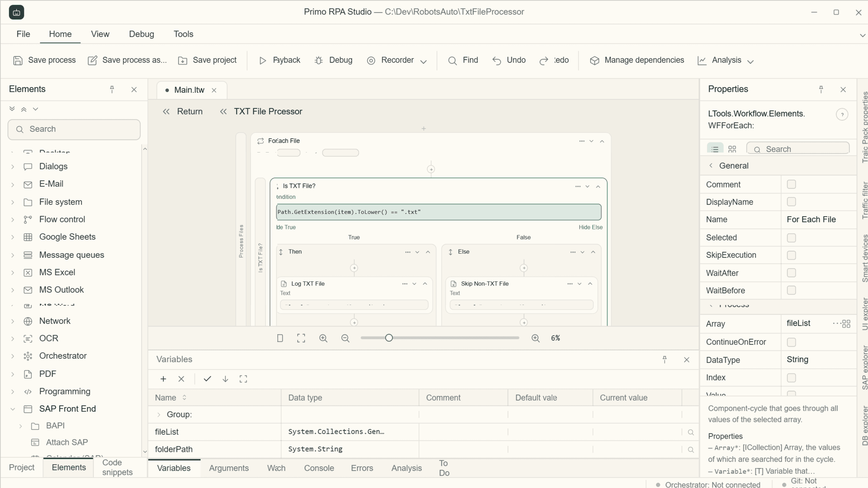Start Playback with play icon

coord(262,60)
